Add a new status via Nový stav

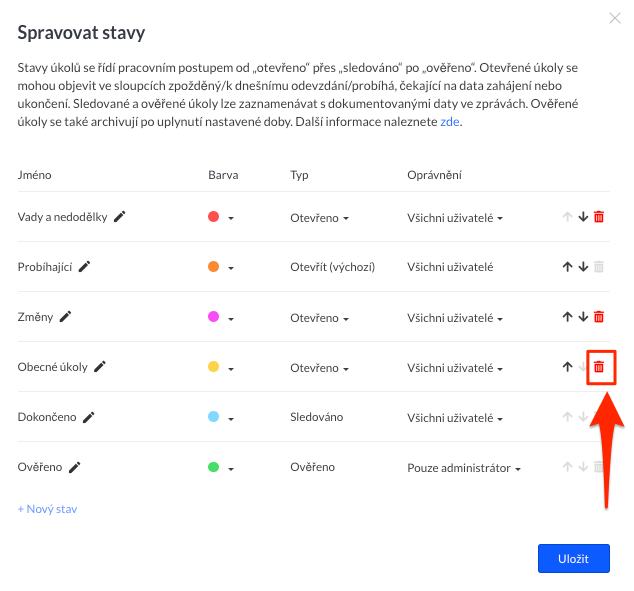coord(47,509)
